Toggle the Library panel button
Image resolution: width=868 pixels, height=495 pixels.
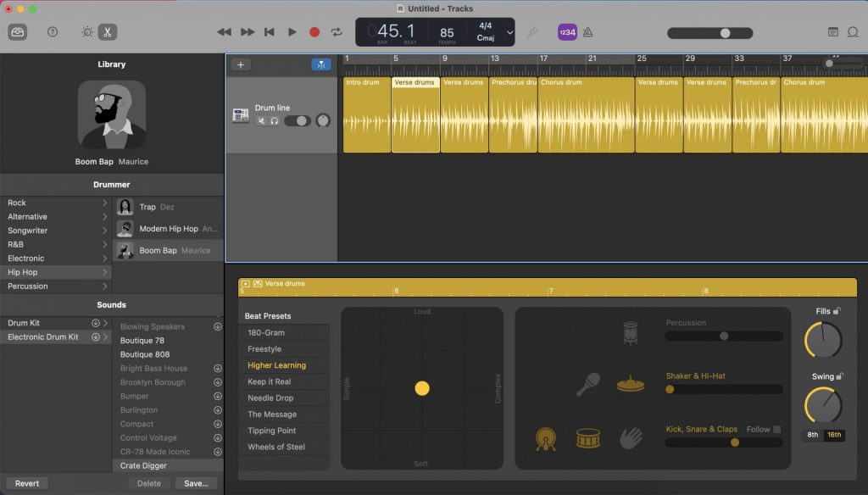pos(18,32)
